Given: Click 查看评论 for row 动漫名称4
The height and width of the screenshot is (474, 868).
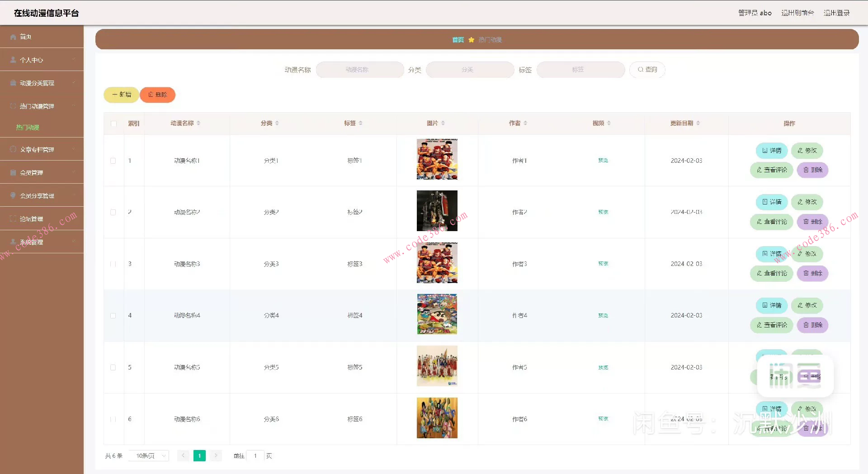Looking at the screenshot, I should 771,325.
